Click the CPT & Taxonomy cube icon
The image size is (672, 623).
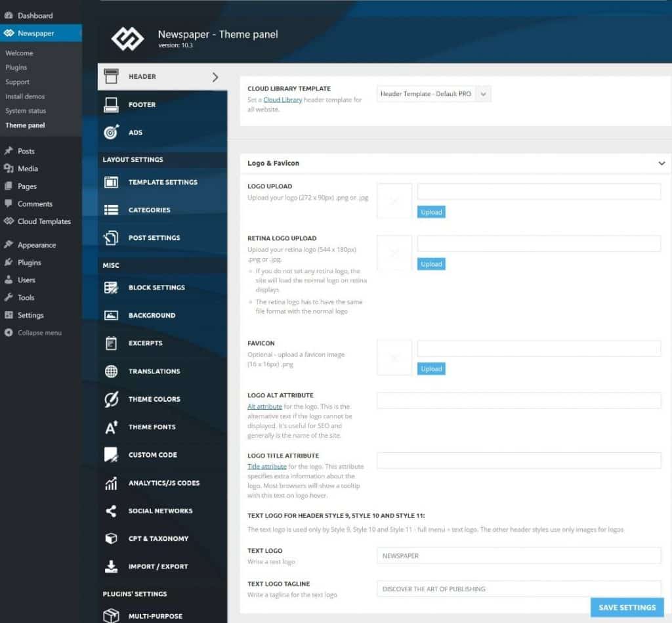111,538
